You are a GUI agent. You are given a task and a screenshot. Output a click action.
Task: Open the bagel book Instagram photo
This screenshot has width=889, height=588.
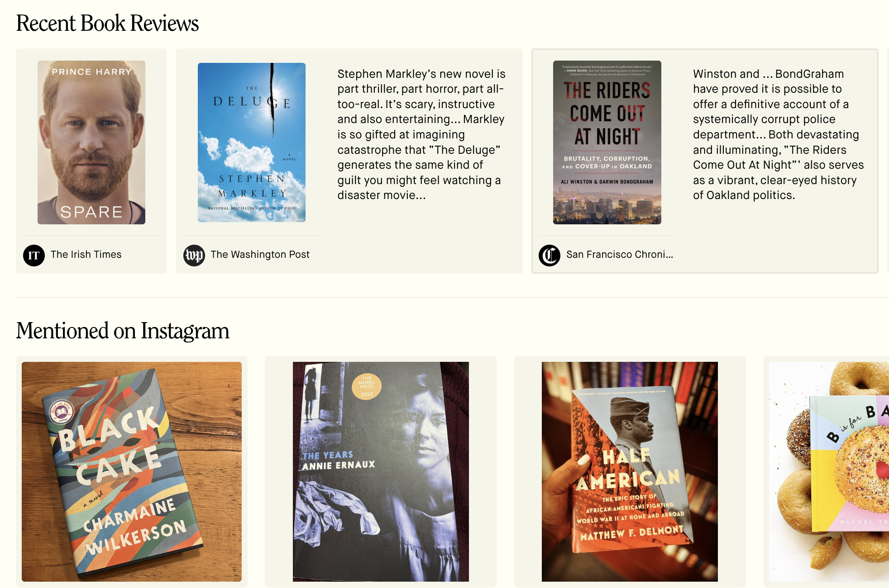(x=829, y=472)
